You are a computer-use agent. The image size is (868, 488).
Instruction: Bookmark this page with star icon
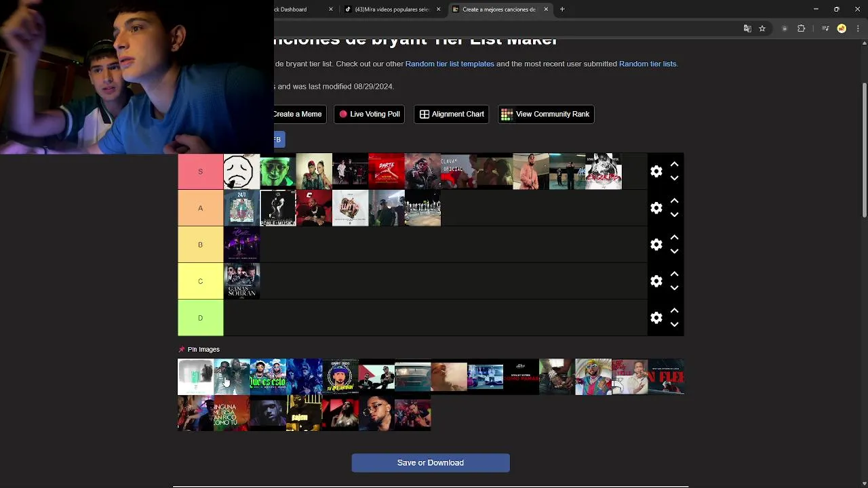pos(762,28)
